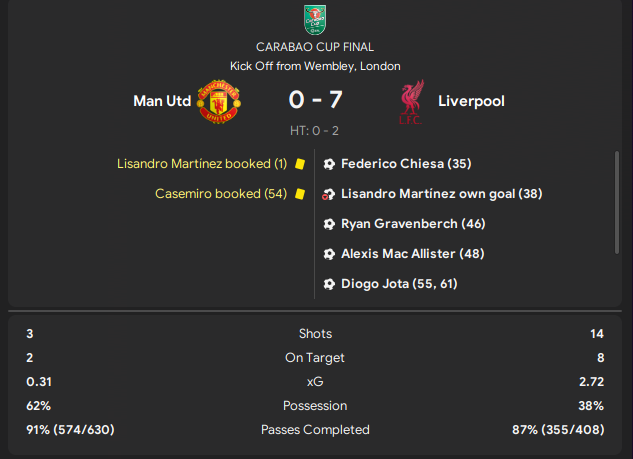This screenshot has height=459, width=633.
Task: Open Lisandro Martinez booked (1) event
Action: [x=202, y=164]
